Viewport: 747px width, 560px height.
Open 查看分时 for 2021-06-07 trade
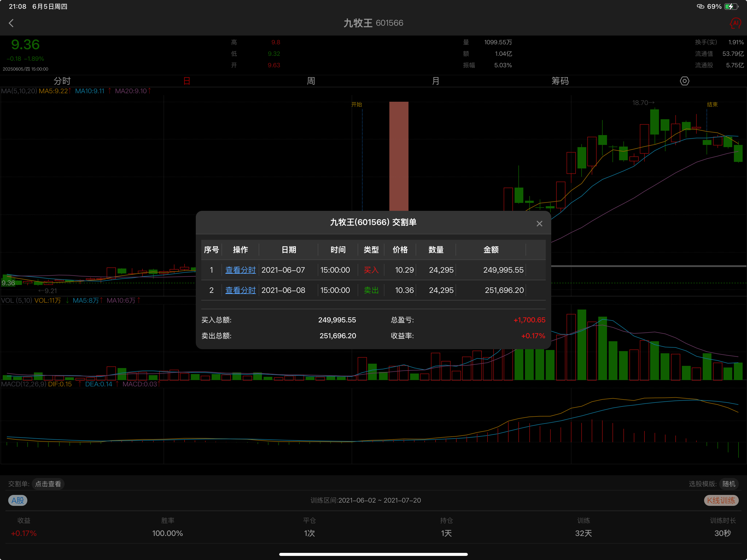coord(240,270)
